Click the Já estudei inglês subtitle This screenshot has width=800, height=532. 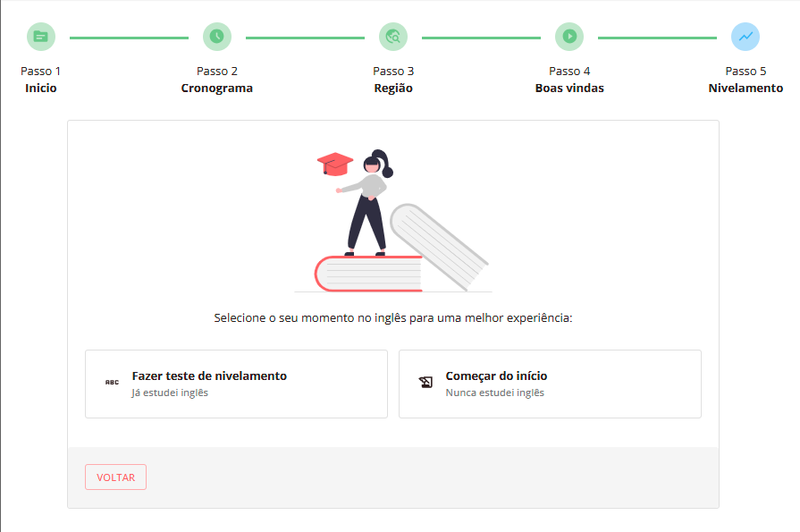pos(170,393)
